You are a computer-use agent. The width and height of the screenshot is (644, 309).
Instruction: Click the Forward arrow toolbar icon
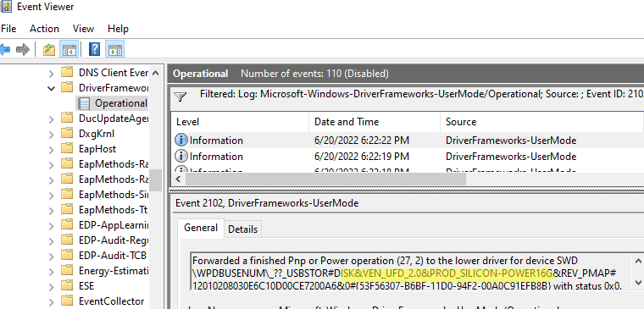click(23, 50)
